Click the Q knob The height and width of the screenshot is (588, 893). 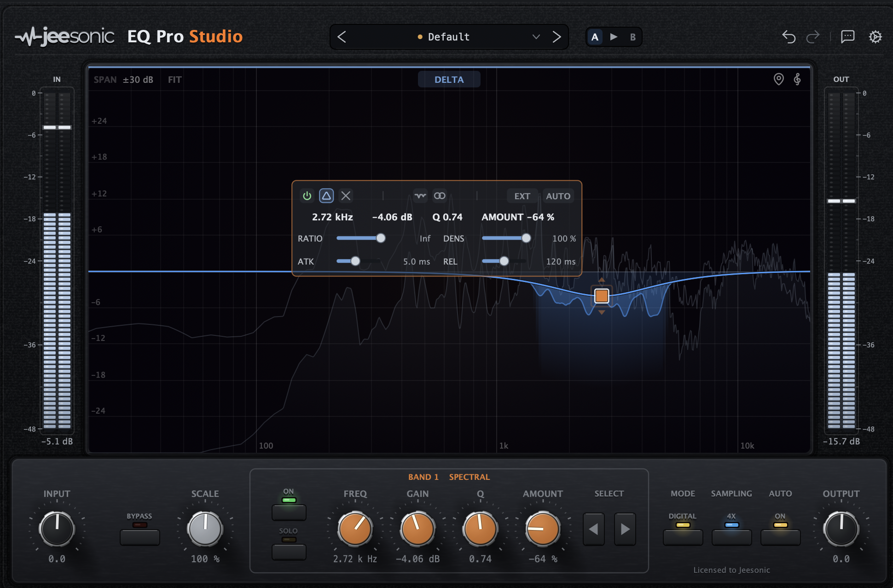pyautogui.click(x=480, y=529)
